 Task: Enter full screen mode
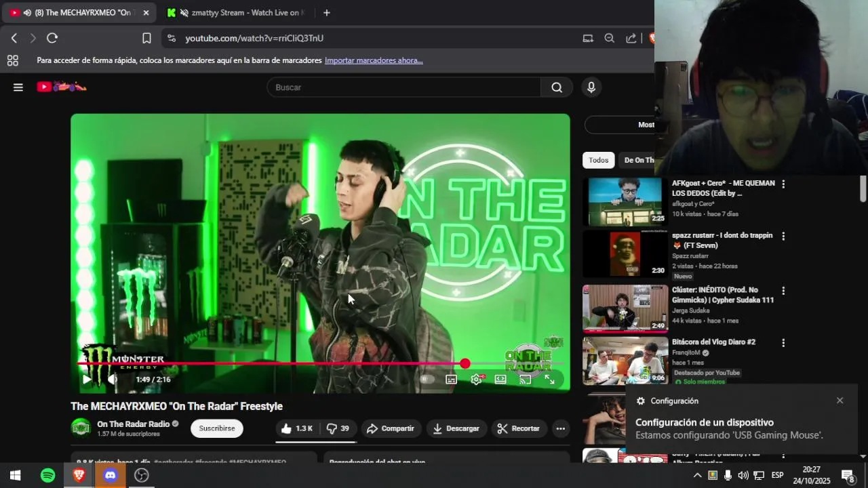[x=550, y=380]
